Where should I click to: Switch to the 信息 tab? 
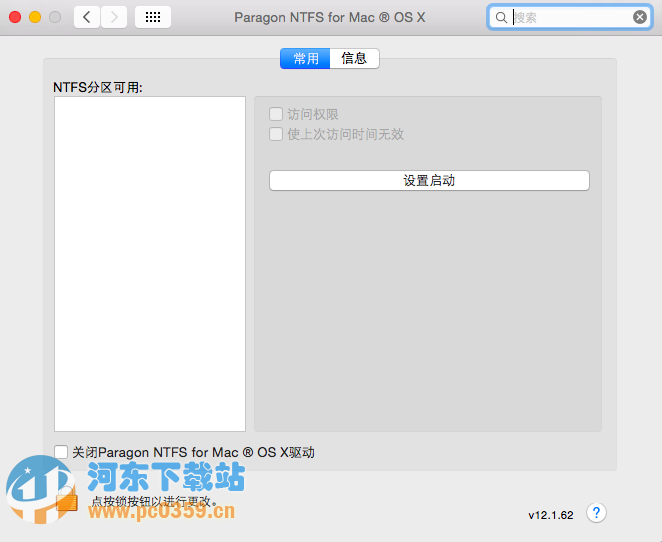click(x=354, y=58)
